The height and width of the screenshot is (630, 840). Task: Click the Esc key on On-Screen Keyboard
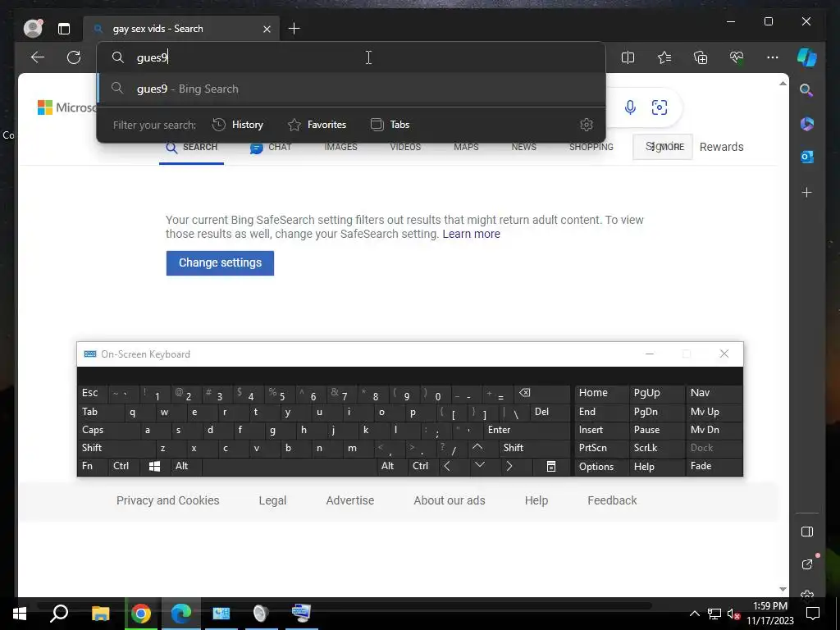click(93, 393)
